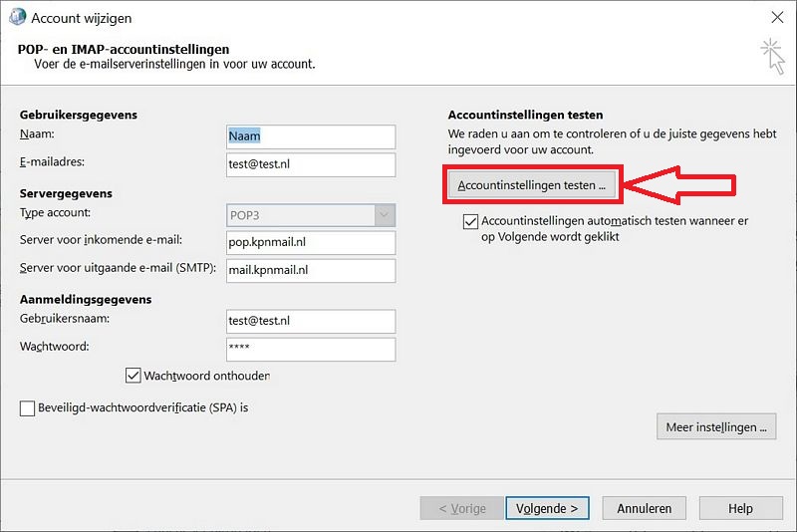Click the Gebruikersgegevens section heading
This screenshot has height=532, width=797.
[79, 115]
